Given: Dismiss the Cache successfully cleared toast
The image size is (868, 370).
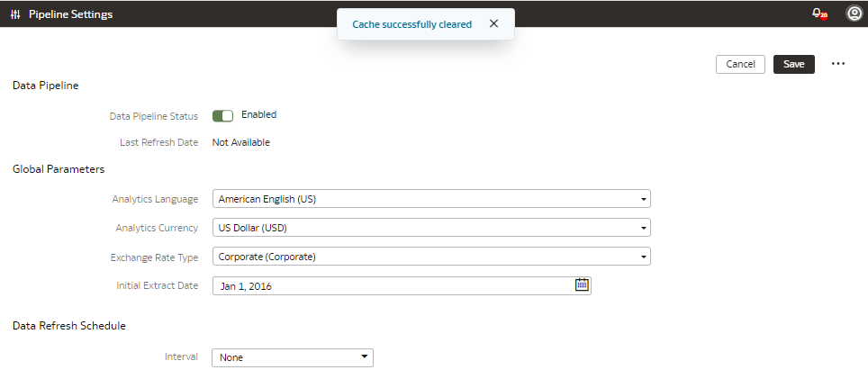Looking at the screenshot, I should (x=493, y=24).
